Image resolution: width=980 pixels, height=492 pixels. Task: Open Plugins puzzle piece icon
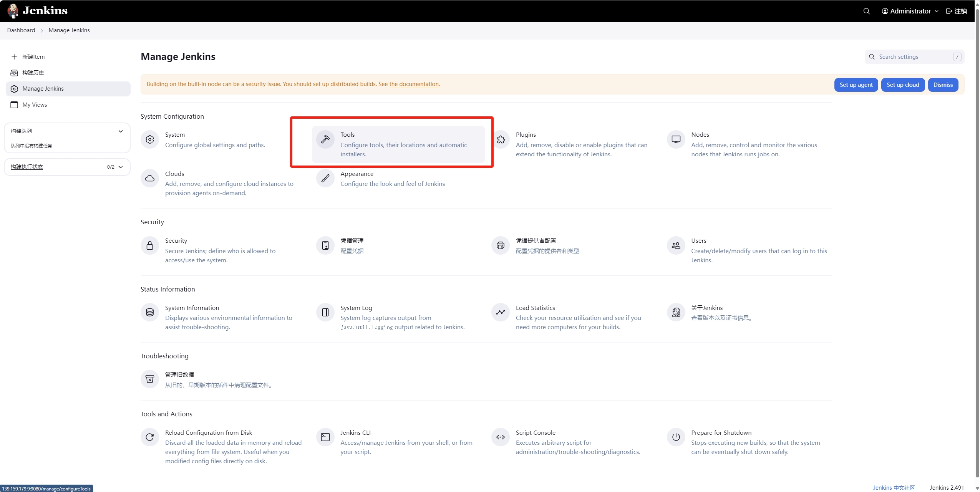pyautogui.click(x=501, y=139)
